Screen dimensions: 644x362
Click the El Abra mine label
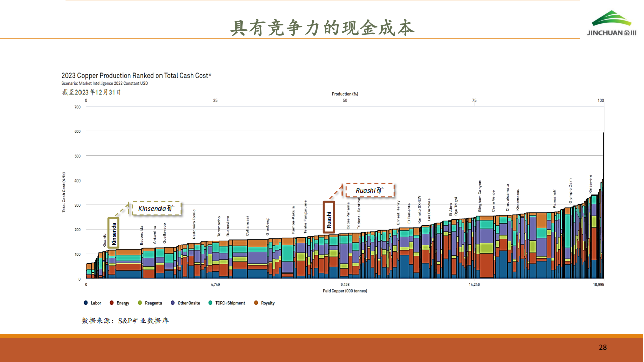tap(450, 210)
